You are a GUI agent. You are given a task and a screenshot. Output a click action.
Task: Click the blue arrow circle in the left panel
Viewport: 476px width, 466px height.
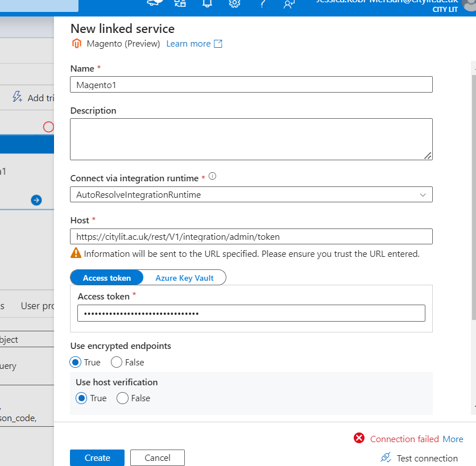click(x=36, y=200)
